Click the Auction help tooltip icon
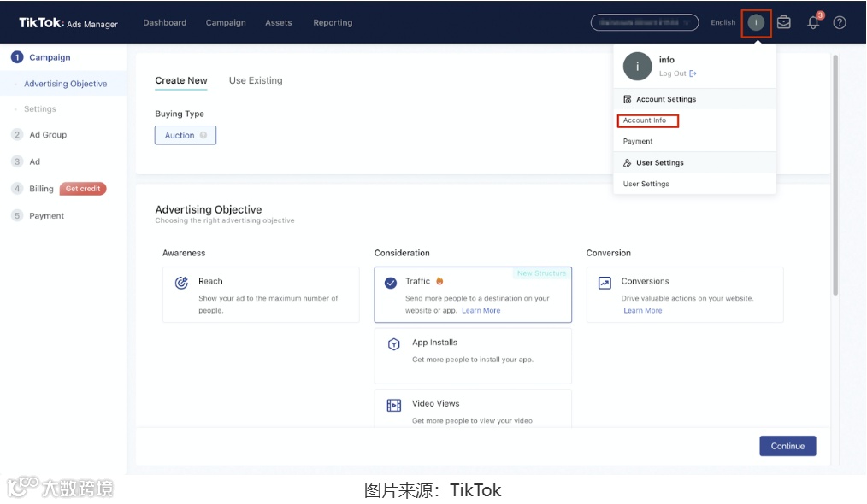 203,135
